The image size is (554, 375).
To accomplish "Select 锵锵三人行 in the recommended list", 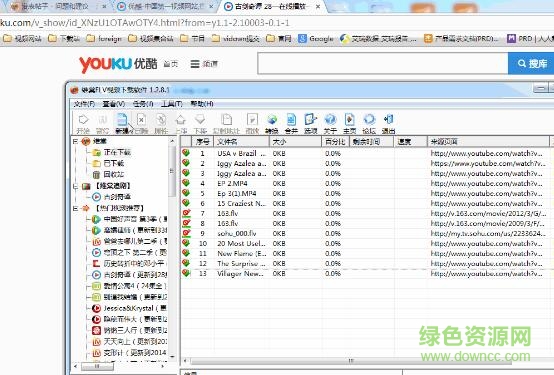I will [x=130, y=330].
